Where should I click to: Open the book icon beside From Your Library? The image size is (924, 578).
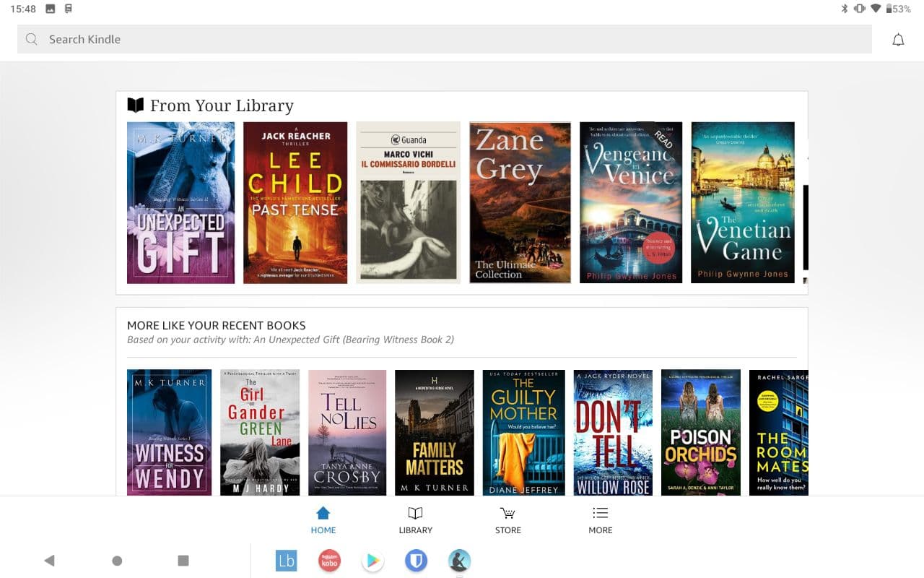click(135, 105)
